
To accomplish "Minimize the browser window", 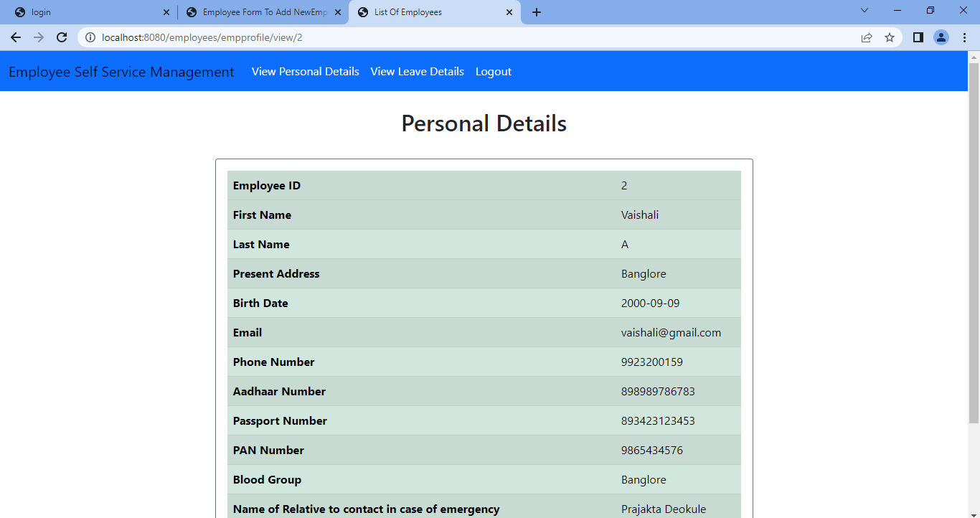I will [897, 10].
